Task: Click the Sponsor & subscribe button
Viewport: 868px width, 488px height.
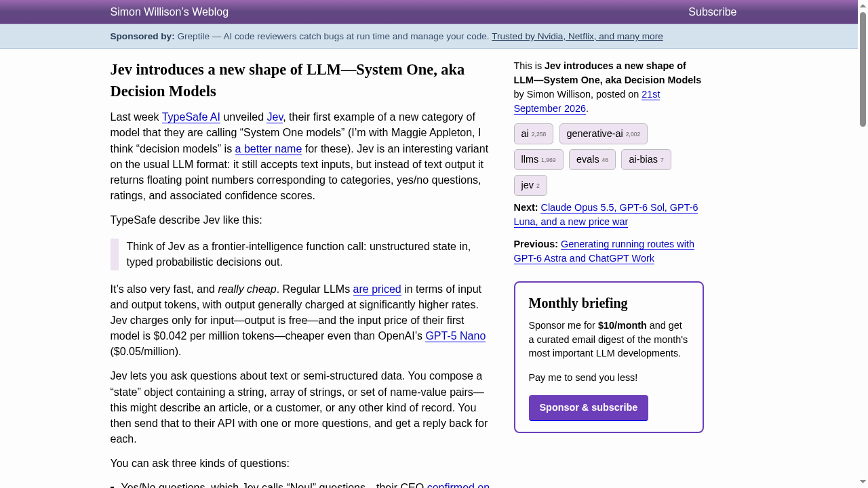Action: [589, 408]
